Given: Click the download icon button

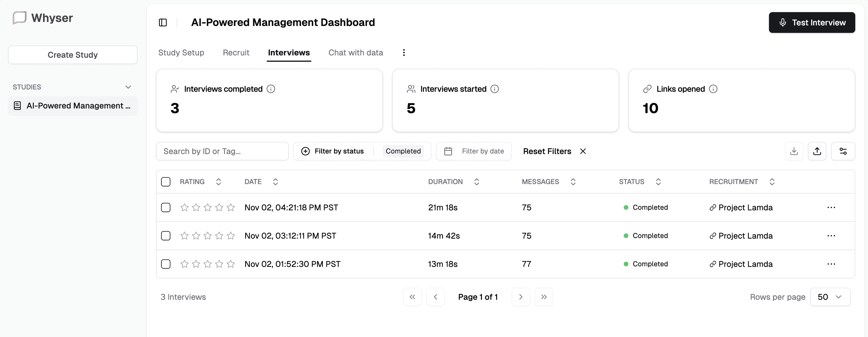Looking at the screenshot, I should [794, 151].
